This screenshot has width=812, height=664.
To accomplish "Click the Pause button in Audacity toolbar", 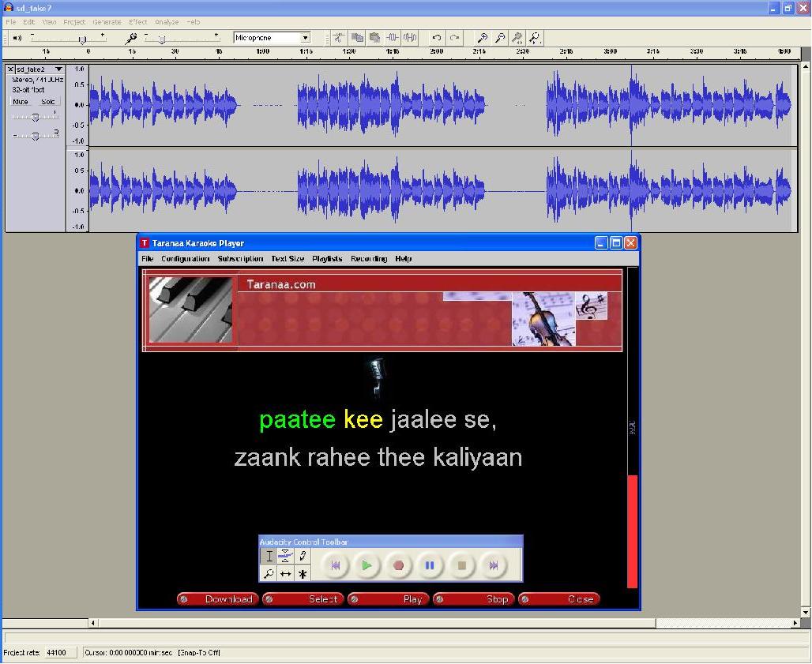I will pyautogui.click(x=430, y=565).
